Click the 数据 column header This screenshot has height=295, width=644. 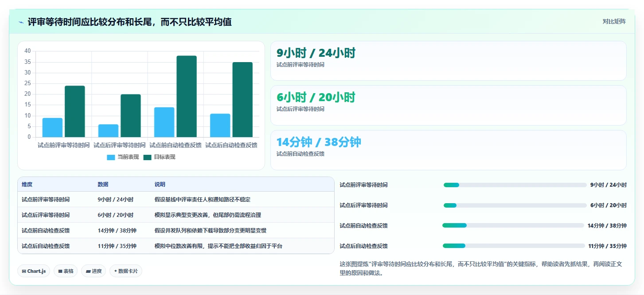(x=103, y=185)
